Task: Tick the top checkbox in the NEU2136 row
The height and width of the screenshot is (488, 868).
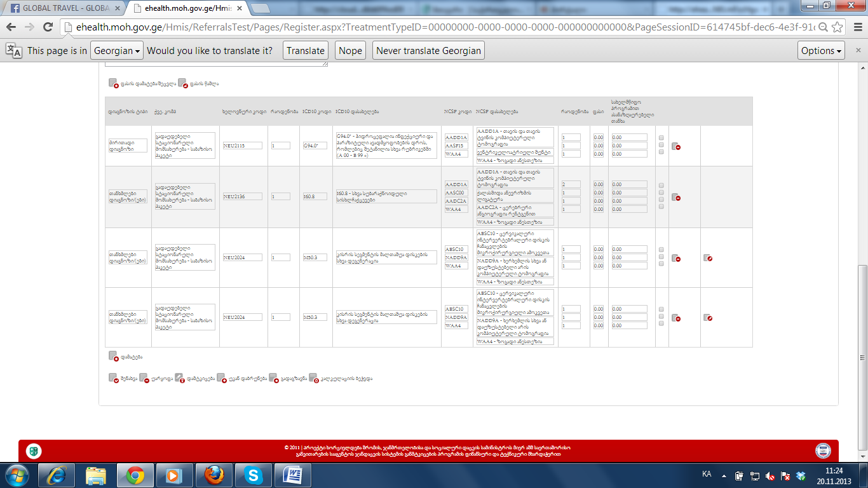Action: 661,185
